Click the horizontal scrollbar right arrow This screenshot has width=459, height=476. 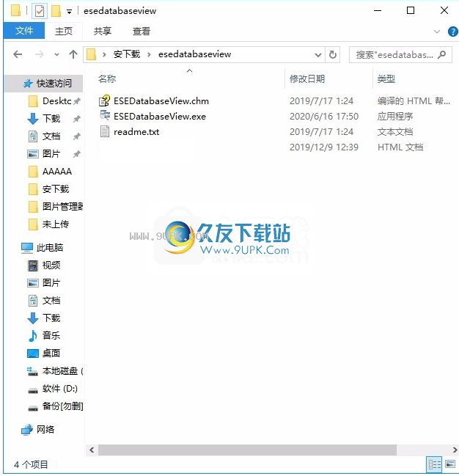tap(455, 450)
